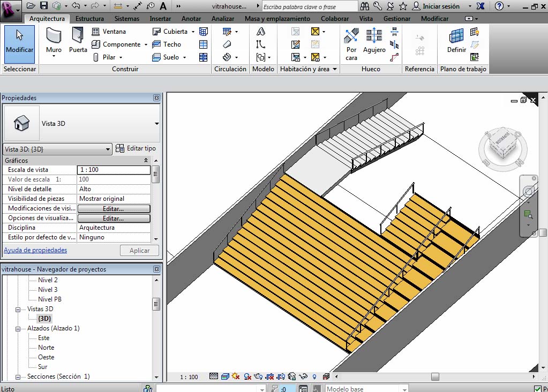Activate the Techo ceiling tool
The width and height of the screenshot is (548, 392).
(167, 44)
